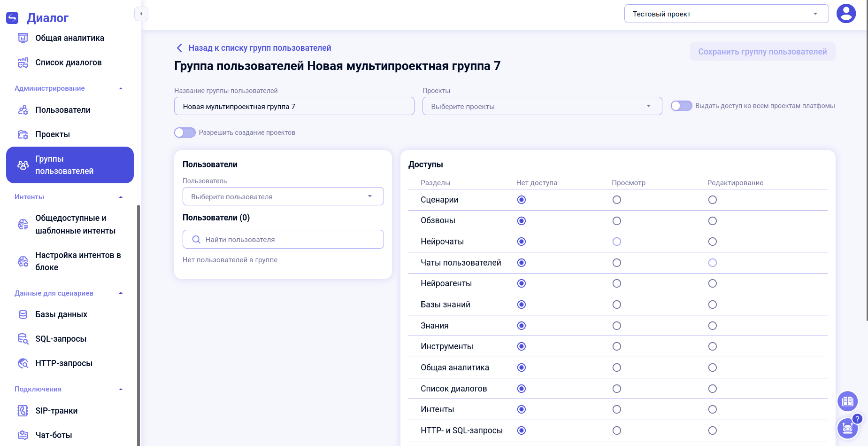Open the Тестовый проект project dropdown
Image resolution: width=868 pixels, height=446 pixels.
click(x=726, y=14)
